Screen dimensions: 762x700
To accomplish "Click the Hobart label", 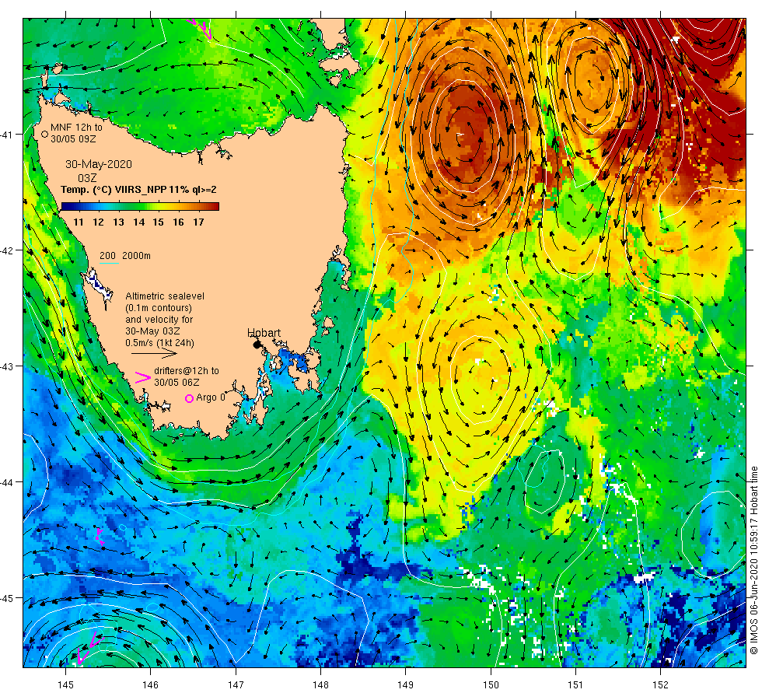I will coord(264,333).
